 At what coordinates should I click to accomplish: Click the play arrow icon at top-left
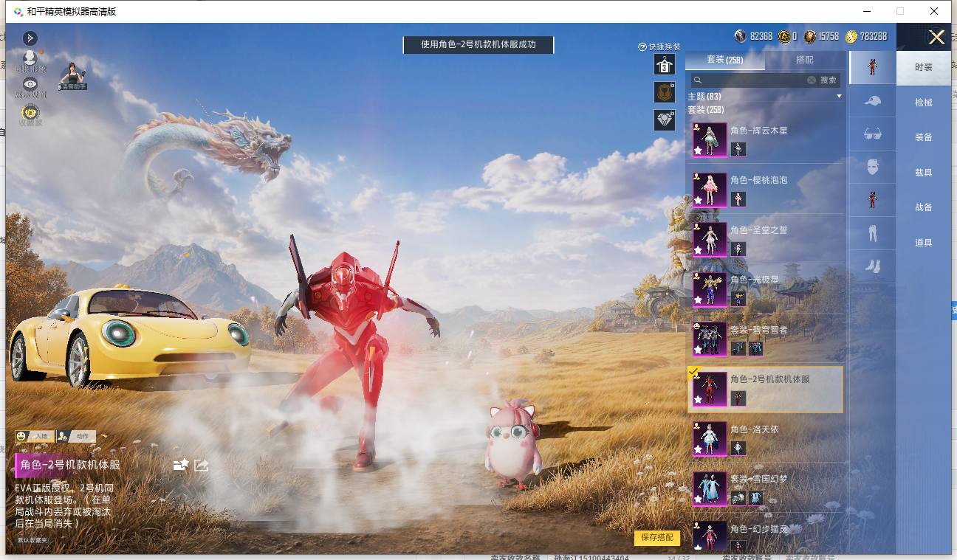30,38
